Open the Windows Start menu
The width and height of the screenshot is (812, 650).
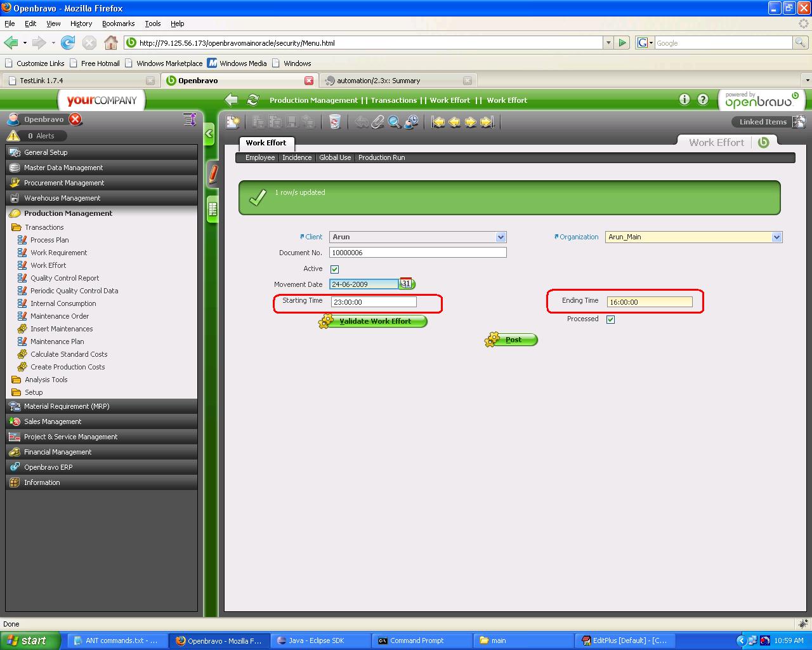(30, 640)
